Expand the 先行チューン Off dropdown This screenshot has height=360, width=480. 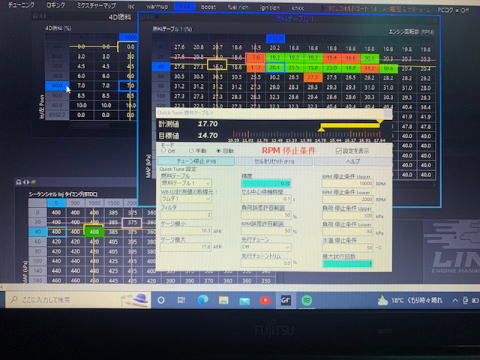coord(266,247)
